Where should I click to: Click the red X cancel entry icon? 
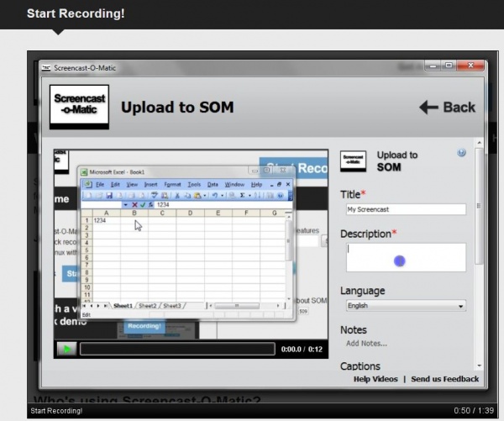pos(134,205)
